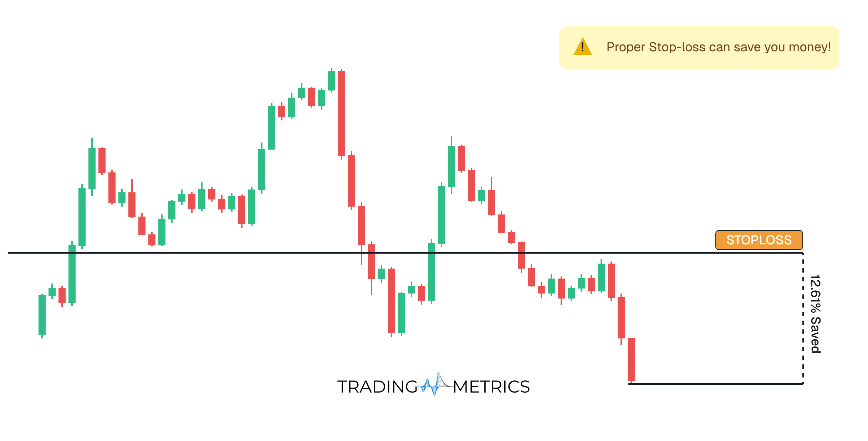Click the orange STOPLOSS label
This screenshot has height=441, width=868.
tap(759, 240)
